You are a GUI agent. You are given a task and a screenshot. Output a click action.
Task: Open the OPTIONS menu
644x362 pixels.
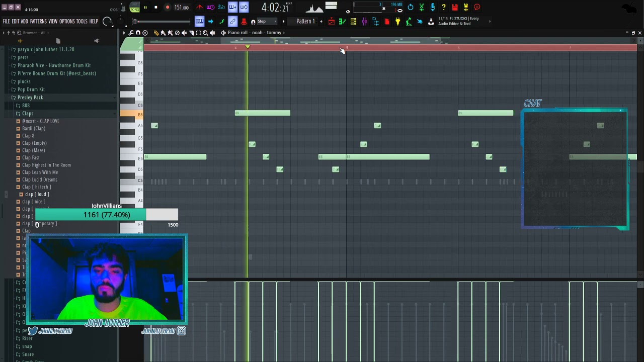(x=67, y=22)
